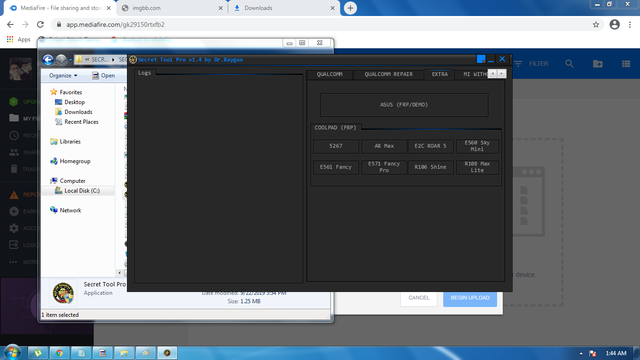The width and height of the screenshot is (640, 360).
Task: Open the QUALCOMM tab in Secret Tool Pro
Action: click(x=330, y=74)
